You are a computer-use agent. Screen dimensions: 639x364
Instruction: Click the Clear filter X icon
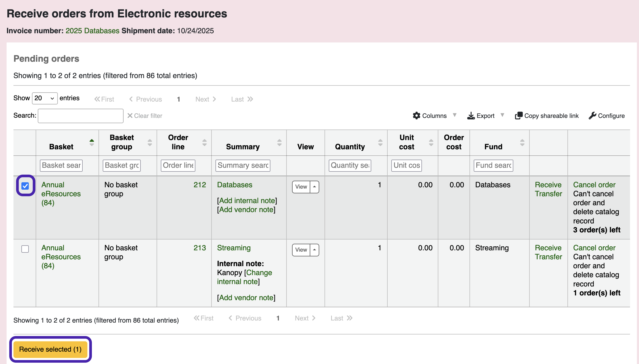[130, 116]
